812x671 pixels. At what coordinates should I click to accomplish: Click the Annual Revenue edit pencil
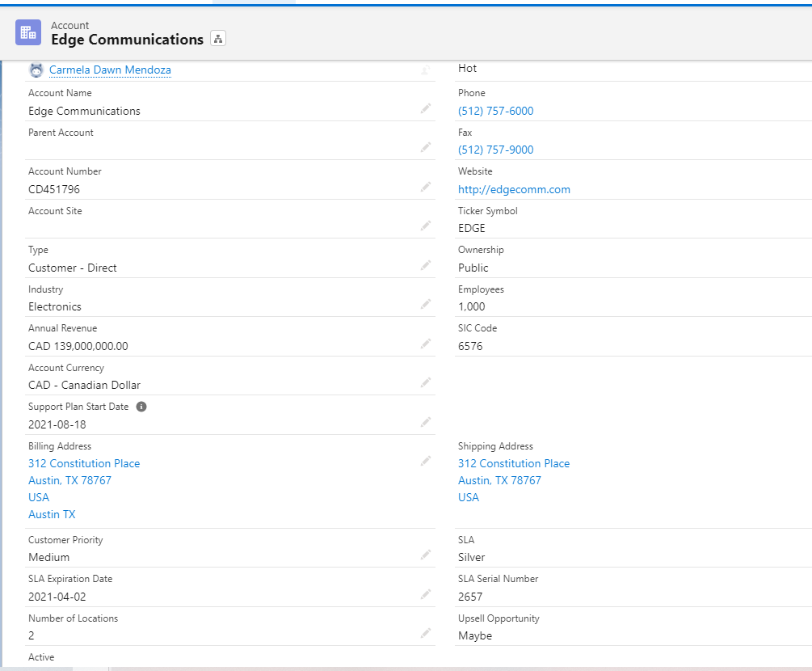(426, 344)
